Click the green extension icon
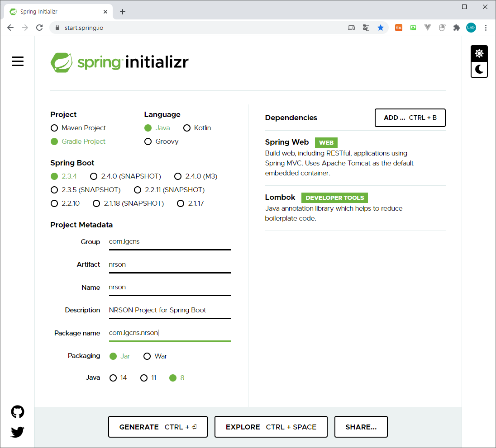496x448 pixels. tap(413, 28)
